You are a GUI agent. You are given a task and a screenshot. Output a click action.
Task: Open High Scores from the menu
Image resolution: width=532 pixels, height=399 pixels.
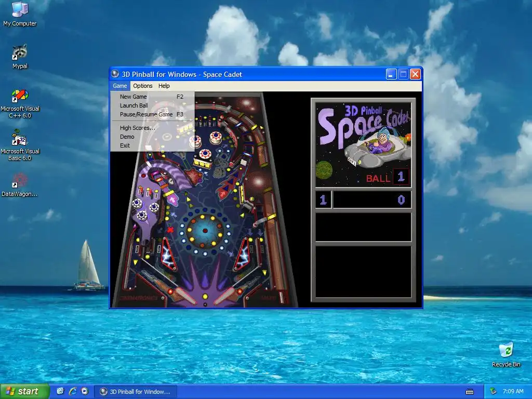152,128
